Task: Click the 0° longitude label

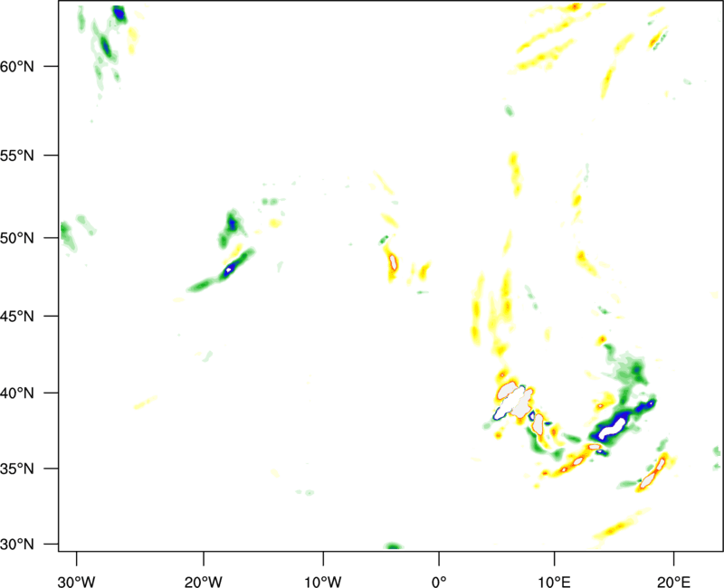Action: tap(439, 582)
